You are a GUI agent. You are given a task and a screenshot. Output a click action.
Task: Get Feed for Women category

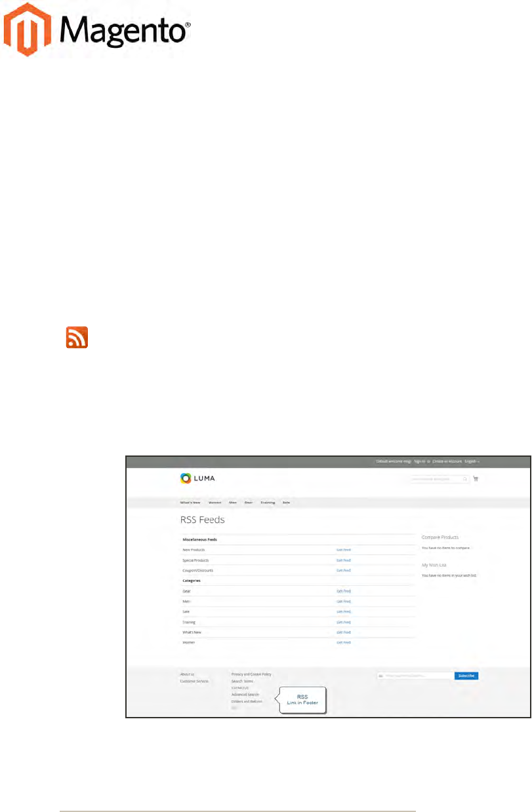pos(344,642)
